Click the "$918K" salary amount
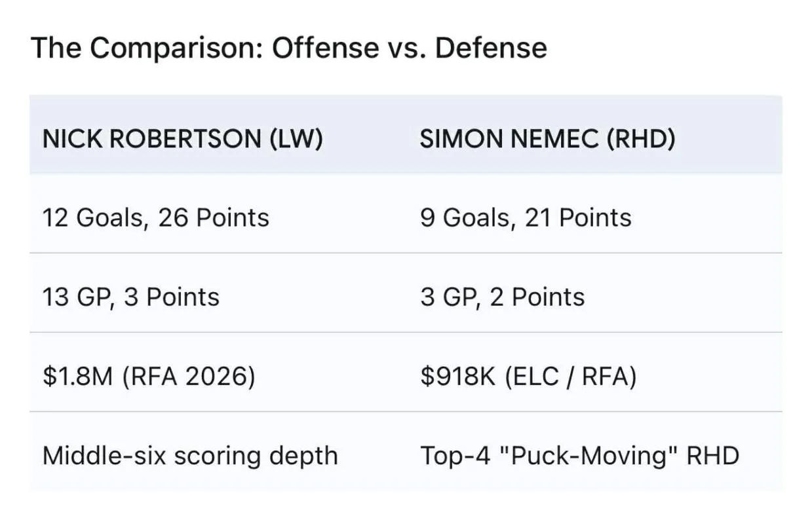This screenshot has width=812, height=524. pyautogui.click(x=458, y=377)
